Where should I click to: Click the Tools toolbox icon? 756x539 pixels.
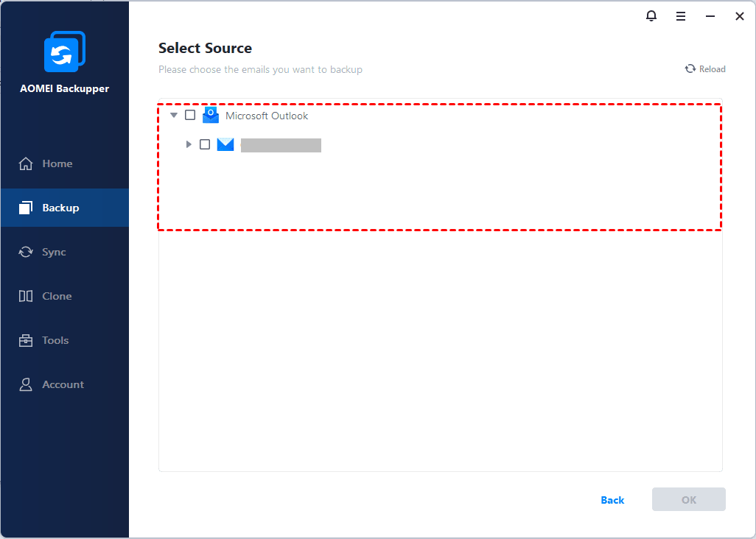click(26, 340)
